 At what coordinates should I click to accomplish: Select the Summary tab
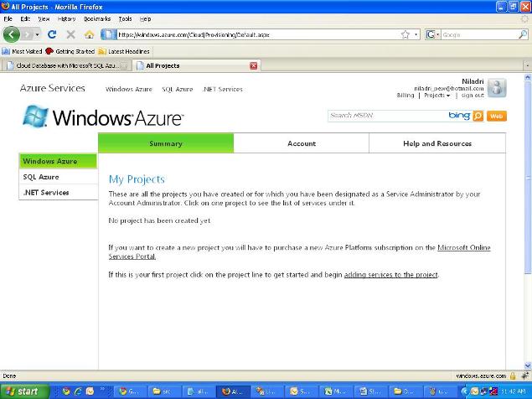click(166, 143)
